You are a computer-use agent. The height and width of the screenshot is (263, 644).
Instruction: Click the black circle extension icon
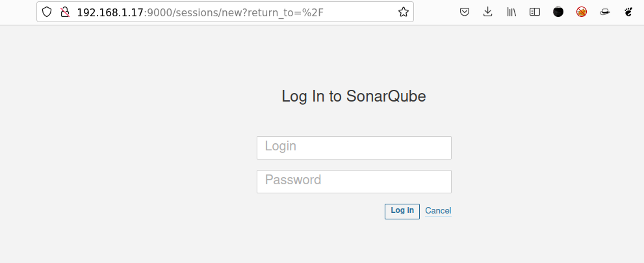558,12
